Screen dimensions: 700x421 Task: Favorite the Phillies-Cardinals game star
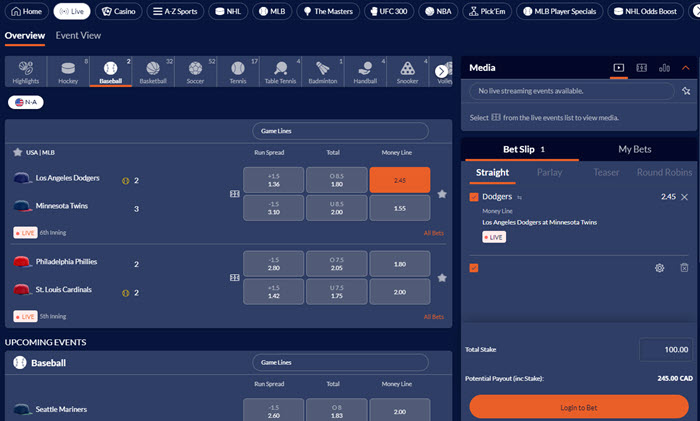point(442,278)
